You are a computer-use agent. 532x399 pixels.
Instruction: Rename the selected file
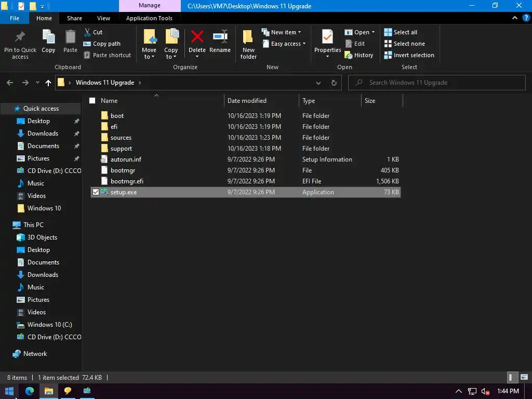(x=220, y=42)
